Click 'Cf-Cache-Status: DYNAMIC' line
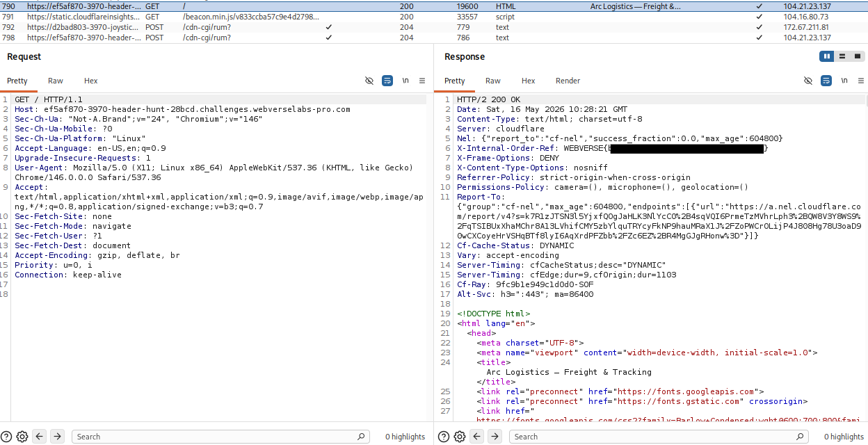 515,245
